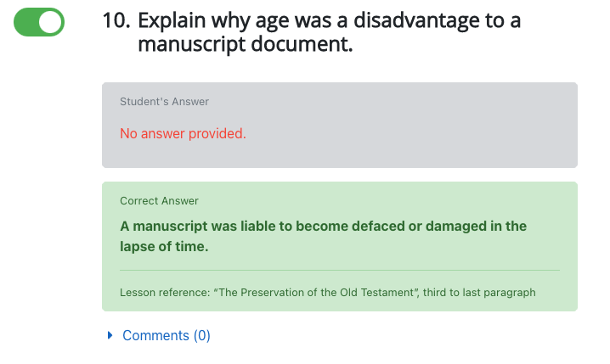Click the divider line in the green box
Viewport: 610px width, 364px height.
click(340, 270)
